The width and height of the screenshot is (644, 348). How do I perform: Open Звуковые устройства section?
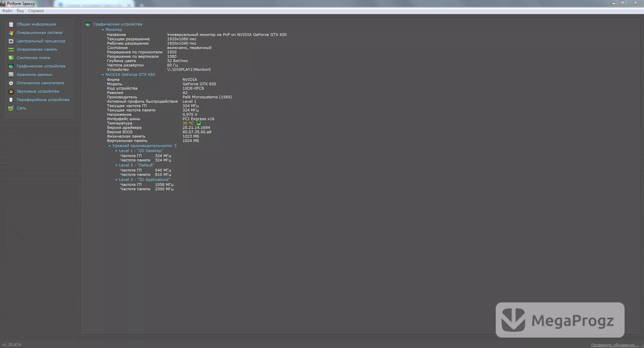tap(38, 91)
